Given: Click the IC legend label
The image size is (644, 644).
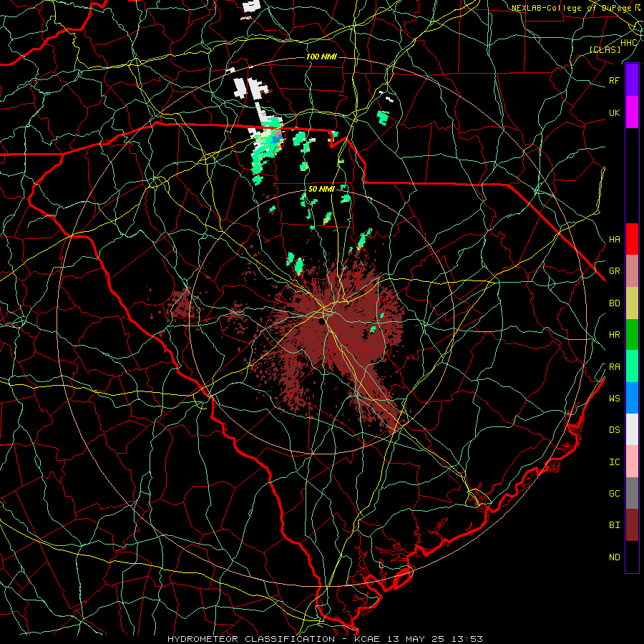Looking at the screenshot, I should 614,462.
